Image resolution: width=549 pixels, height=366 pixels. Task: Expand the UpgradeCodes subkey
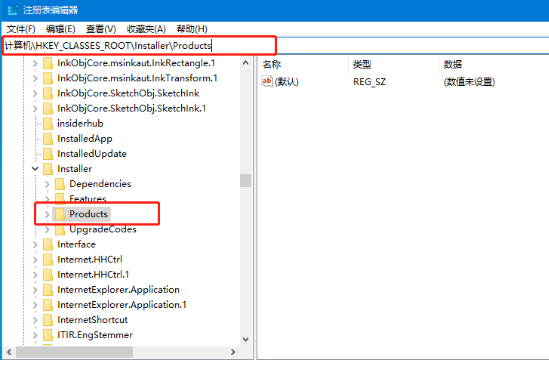tap(47, 230)
